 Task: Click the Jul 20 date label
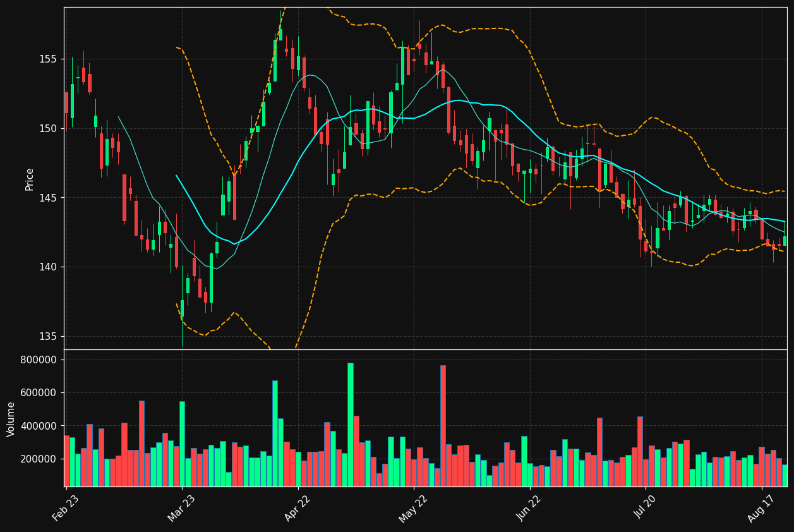[x=646, y=508]
